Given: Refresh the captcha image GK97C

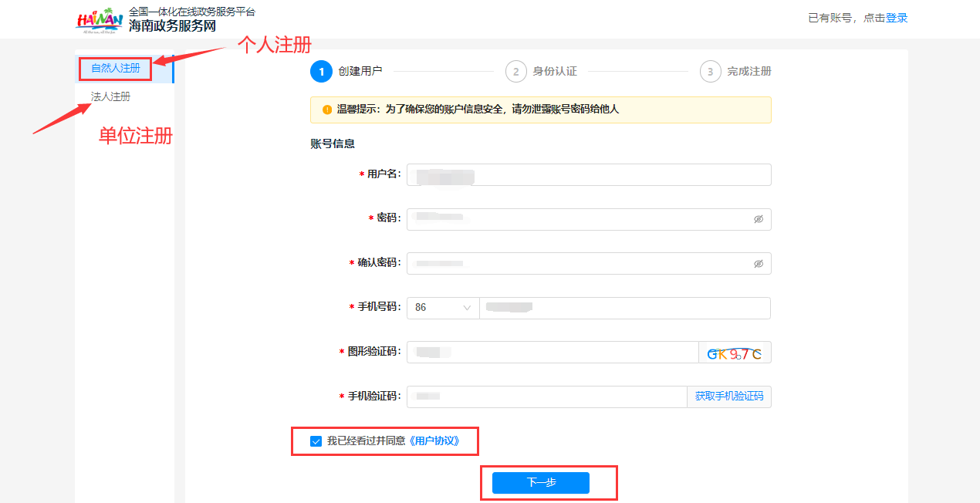Looking at the screenshot, I should (735, 353).
